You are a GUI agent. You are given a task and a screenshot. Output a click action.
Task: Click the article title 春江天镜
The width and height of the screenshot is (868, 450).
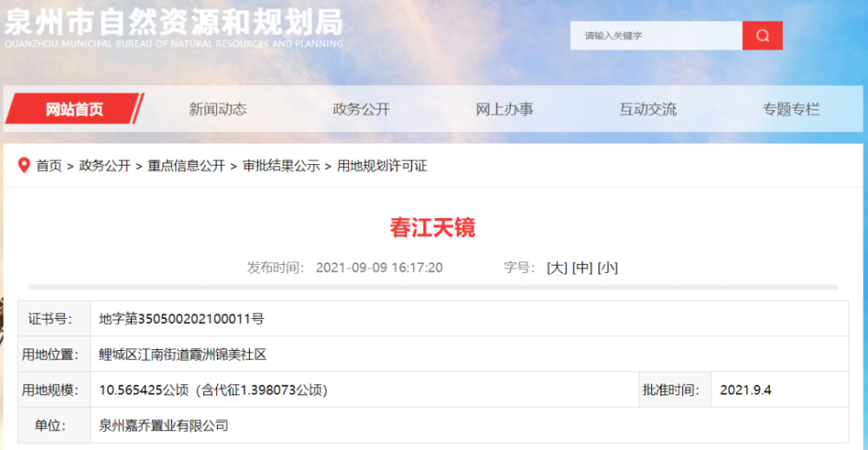tap(432, 228)
